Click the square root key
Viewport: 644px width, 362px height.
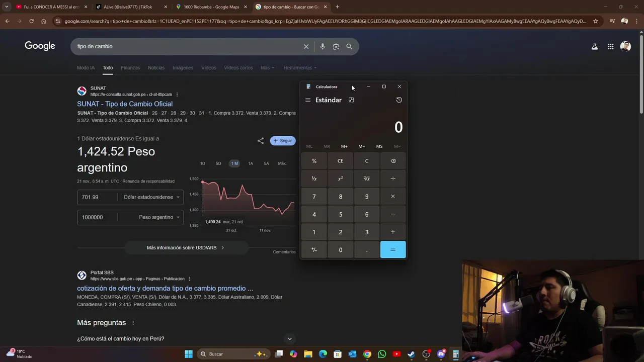[x=367, y=178]
